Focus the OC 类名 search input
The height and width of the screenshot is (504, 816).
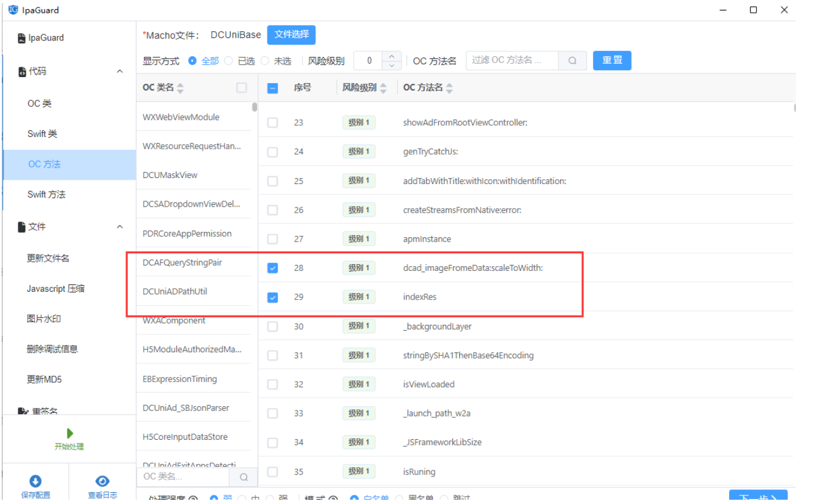(x=183, y=477)
